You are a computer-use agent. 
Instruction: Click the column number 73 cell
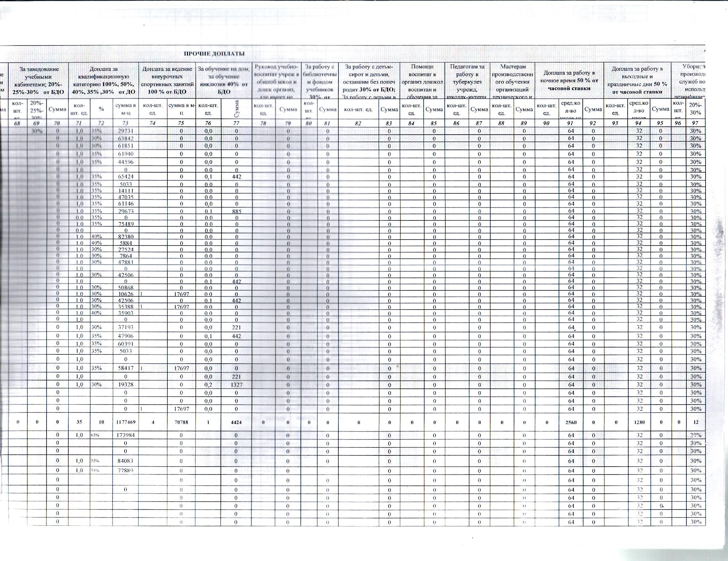(x=126, y=123)
